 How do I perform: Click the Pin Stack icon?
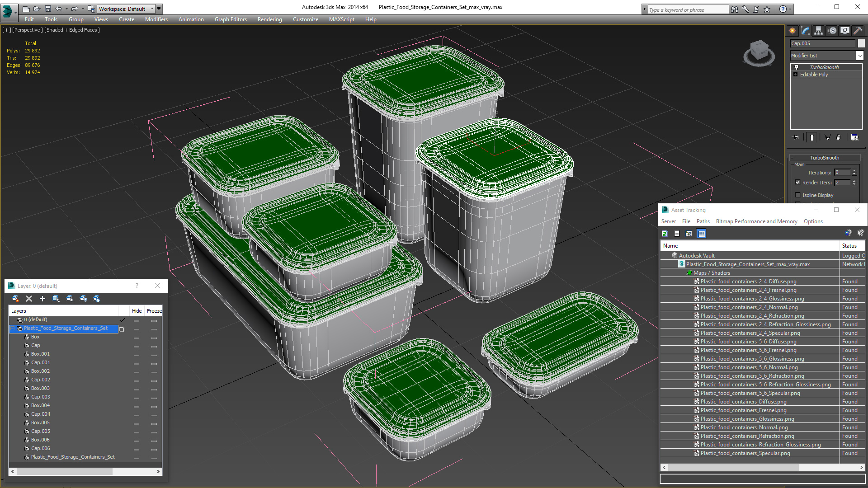[x=796, y=137]
